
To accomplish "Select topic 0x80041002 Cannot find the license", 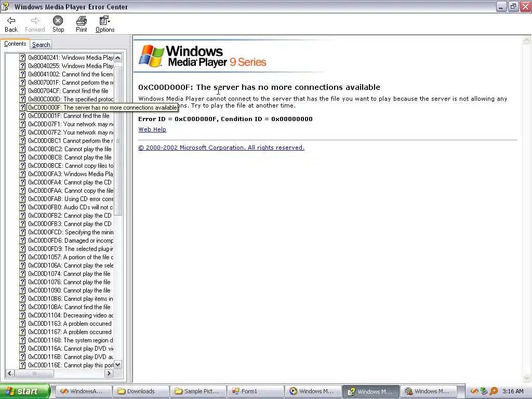I will pos(71,74).
